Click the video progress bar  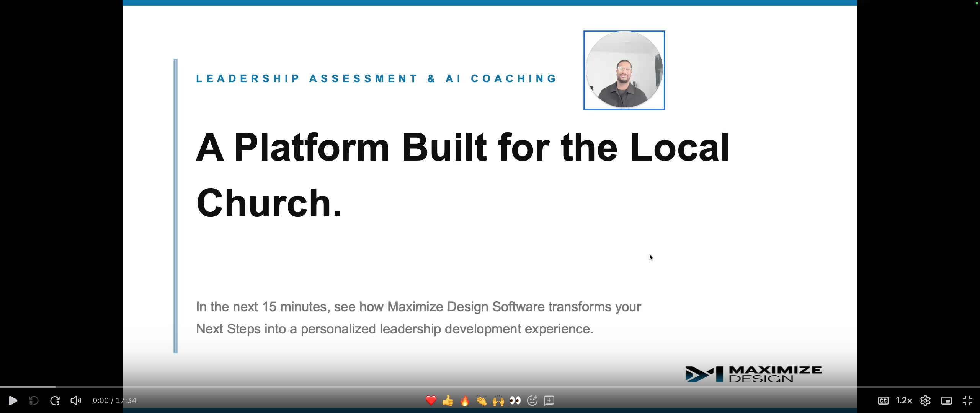click(490, 387)
